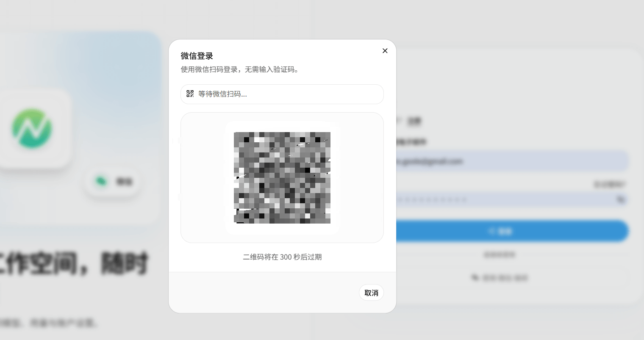Screen dimensions: 644x340
Task: Click the 微信登录 dialog title
Action: click(197, 56)
